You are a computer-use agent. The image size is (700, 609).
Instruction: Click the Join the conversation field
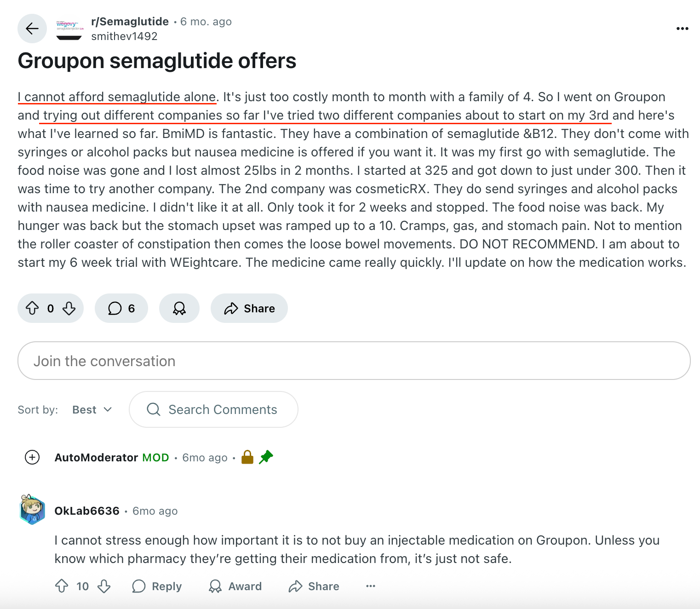pos(354,361)
